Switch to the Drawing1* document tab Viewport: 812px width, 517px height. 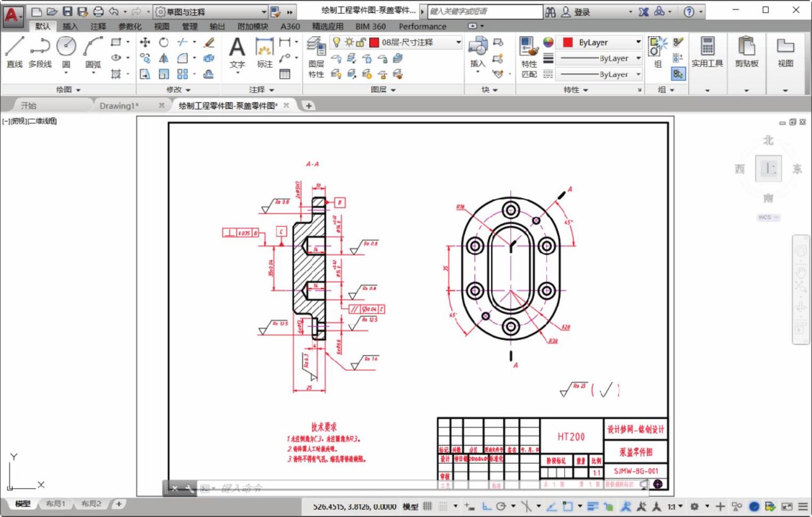click(119, 105)
